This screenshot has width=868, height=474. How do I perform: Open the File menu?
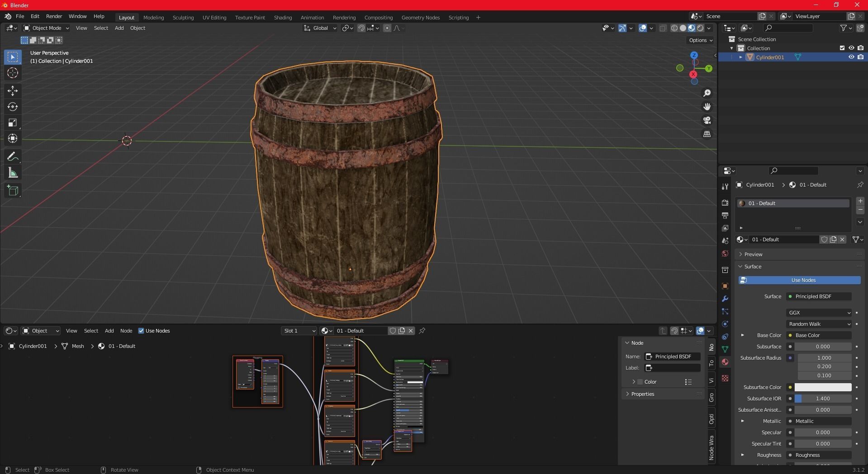pos(20,16)
